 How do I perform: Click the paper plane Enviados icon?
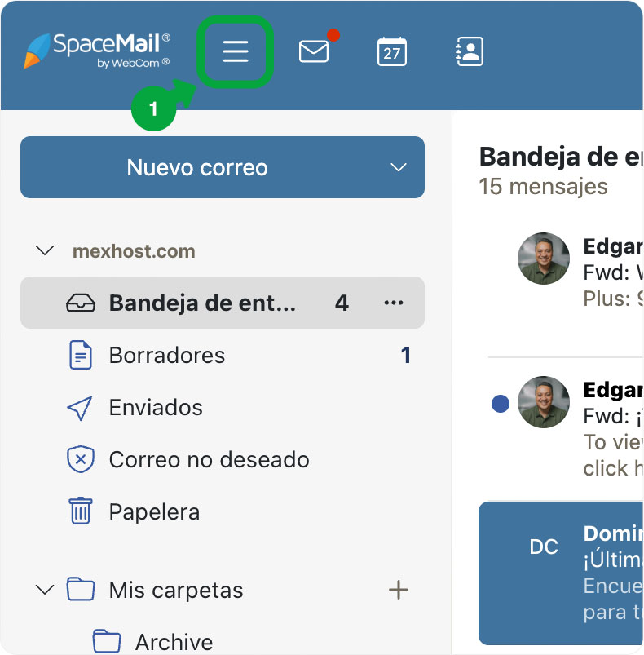point(80,408)
